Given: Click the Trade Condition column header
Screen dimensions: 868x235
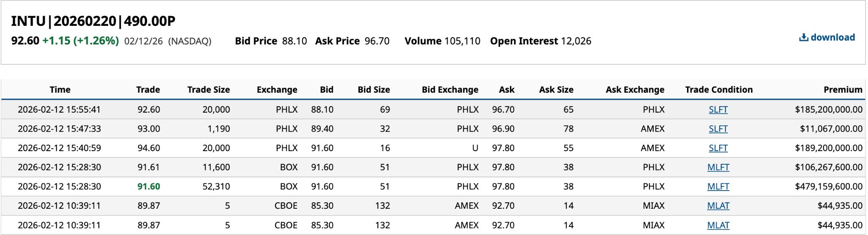Looking at the screenshot, I should (719, 90).
